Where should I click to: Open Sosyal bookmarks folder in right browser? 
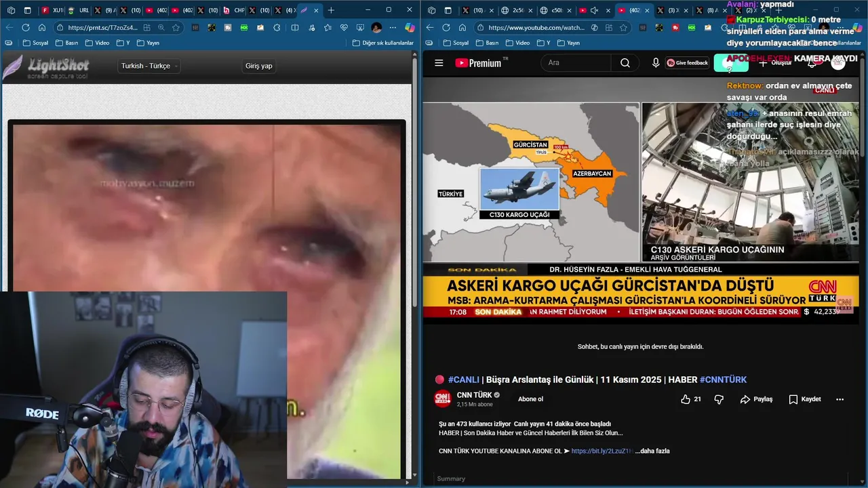click(x=456, y=43)
